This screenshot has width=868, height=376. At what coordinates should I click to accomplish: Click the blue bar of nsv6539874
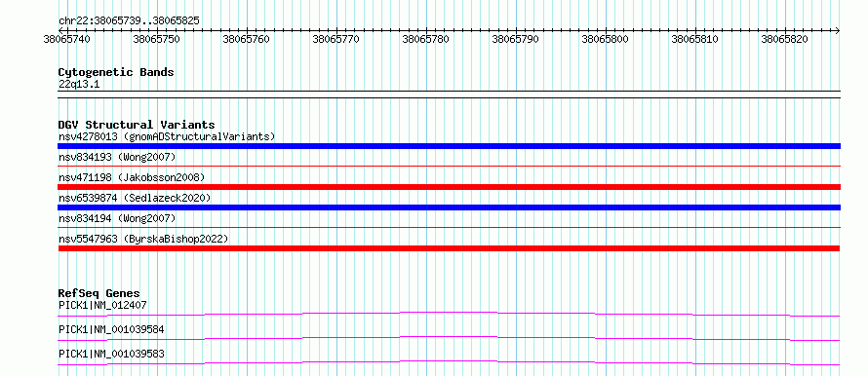click(x=449, y=207)
